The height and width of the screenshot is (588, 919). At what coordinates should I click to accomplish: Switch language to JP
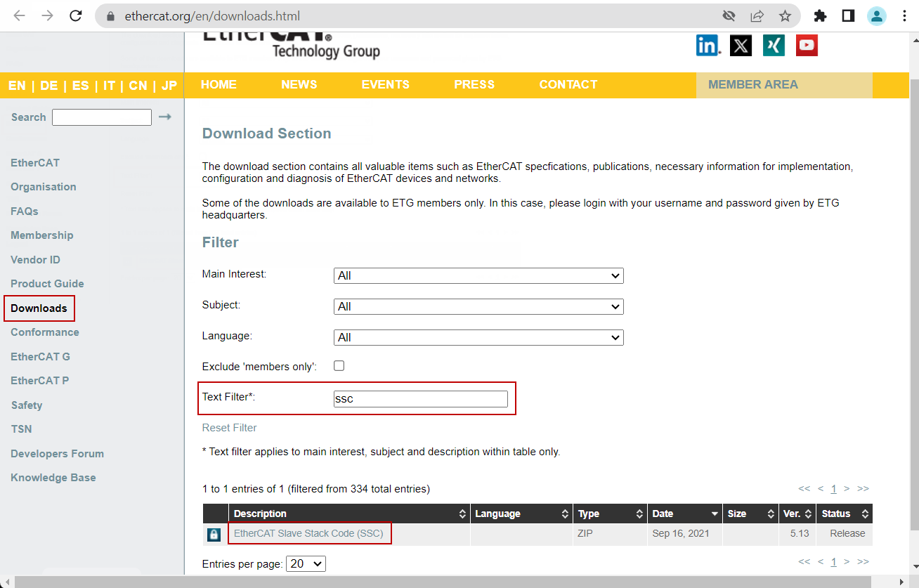(169, 86)
